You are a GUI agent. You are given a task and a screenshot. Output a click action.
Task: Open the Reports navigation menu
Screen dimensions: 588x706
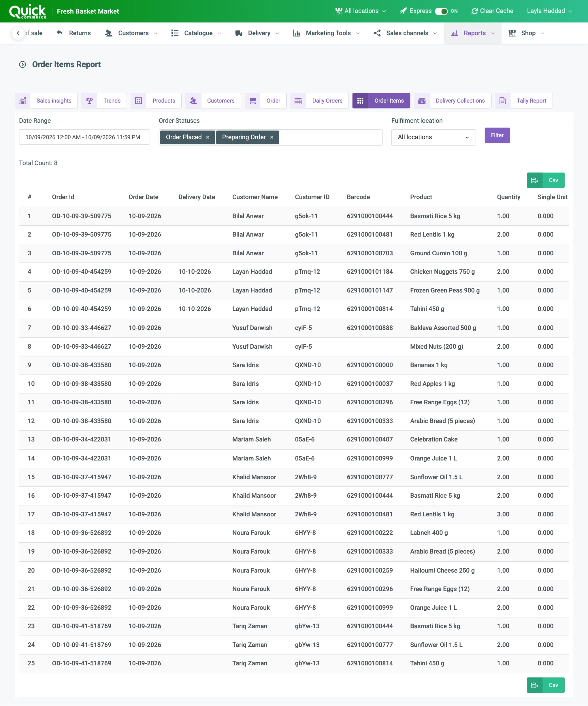[x=473, y=33]
